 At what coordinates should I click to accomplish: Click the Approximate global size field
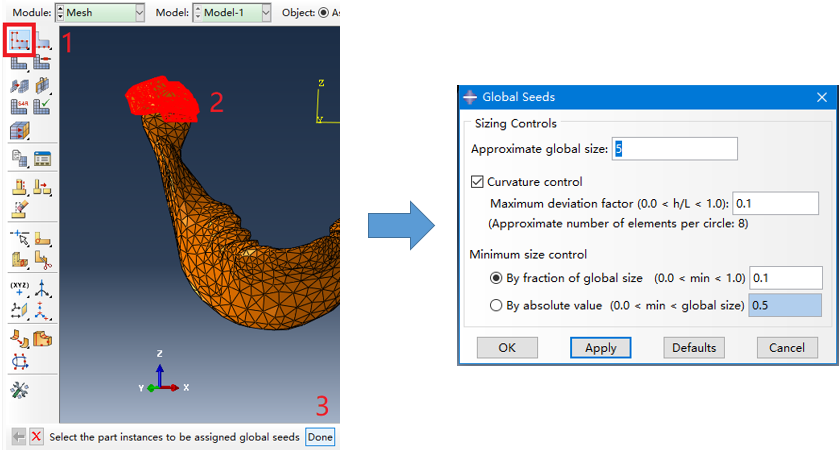(675, 149)
